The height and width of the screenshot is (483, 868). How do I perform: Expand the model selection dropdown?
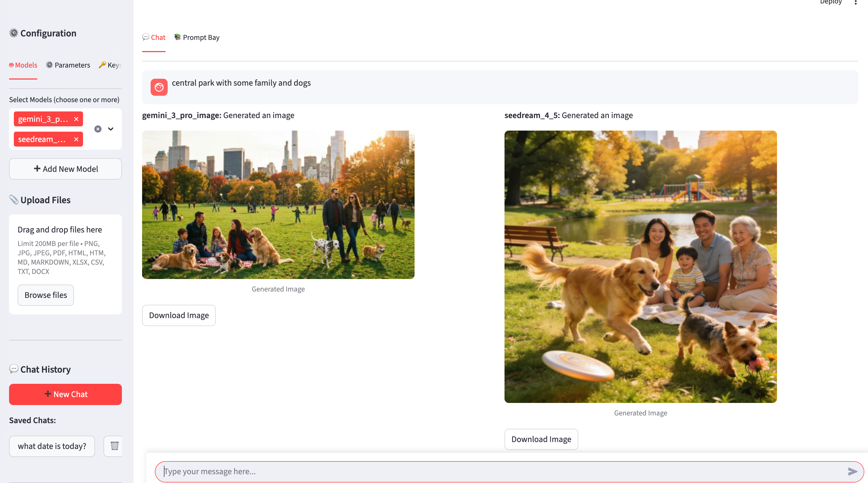click(110, 129)
